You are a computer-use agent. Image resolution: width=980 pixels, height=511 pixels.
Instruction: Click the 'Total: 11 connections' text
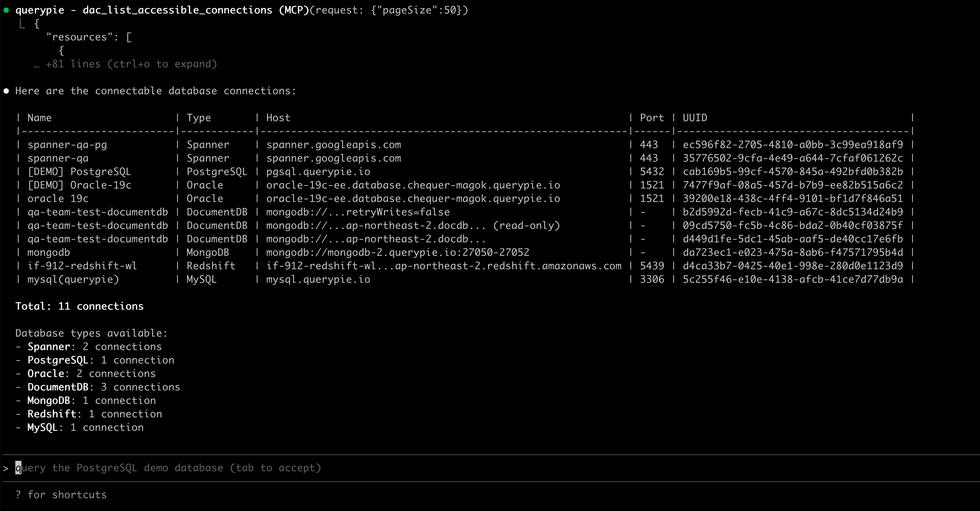pyautogui.click(x=79, y=307)
